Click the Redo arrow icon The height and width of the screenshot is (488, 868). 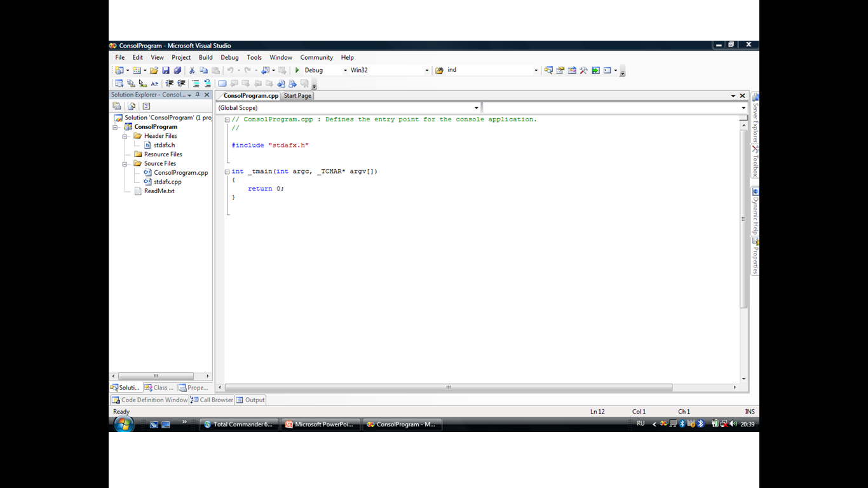[248, 71]
